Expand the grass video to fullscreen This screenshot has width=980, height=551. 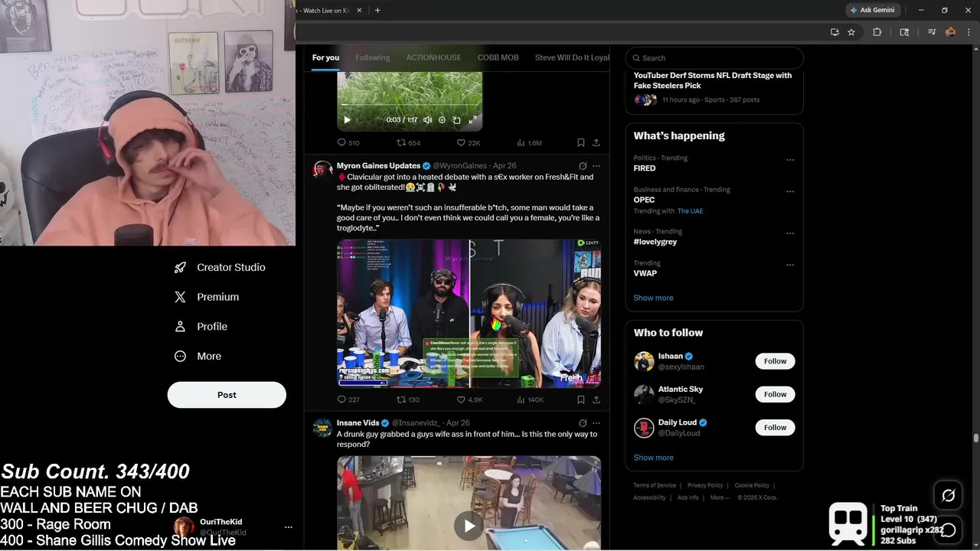(472, 120)
